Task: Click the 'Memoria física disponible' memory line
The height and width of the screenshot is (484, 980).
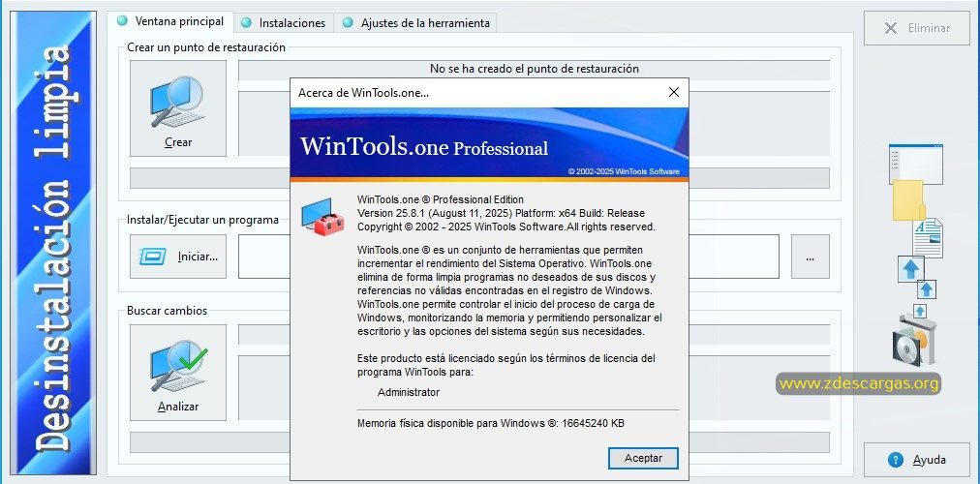Action: coord(491,423)
